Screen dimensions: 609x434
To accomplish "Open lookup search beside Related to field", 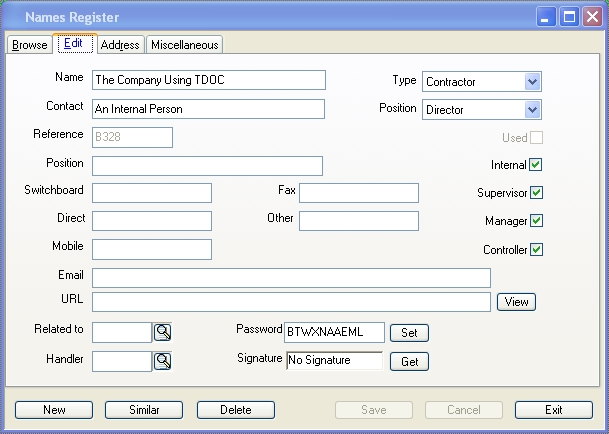I will 162,332.
